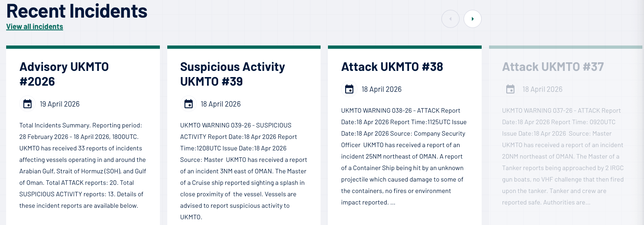Click the UKMTO WARNING 038-26 description text
644x225 pixels.
pos(404,157)
